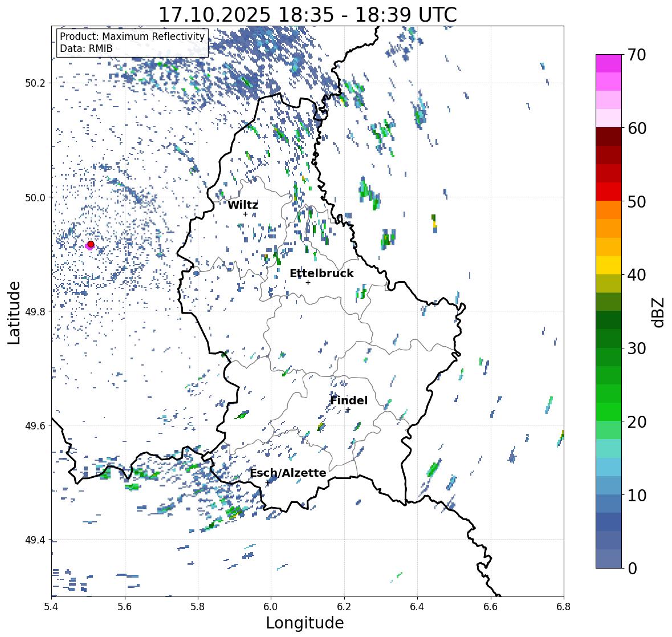
Task: Click latitude tick label '49.8'
Action: pyautogui.click(x=35, y=311)
